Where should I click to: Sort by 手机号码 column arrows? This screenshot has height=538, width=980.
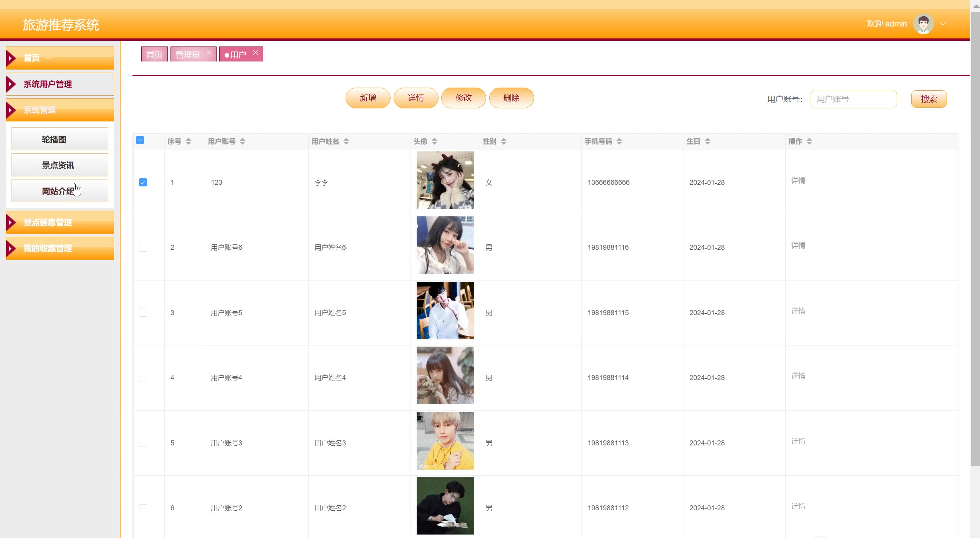[x=619, y=141]
